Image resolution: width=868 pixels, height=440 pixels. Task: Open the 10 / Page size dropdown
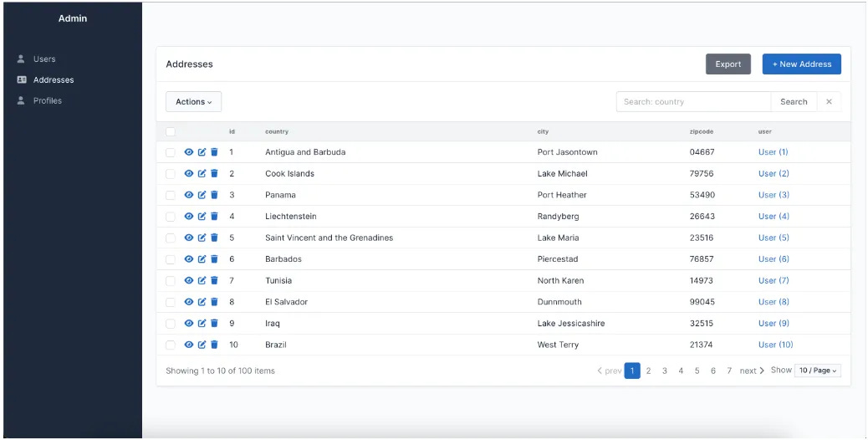[x=818, y=371]
